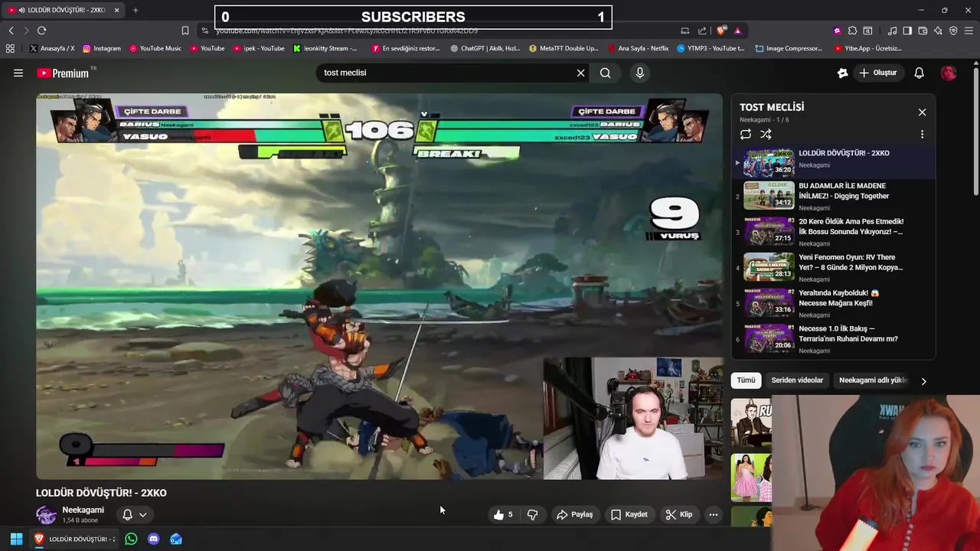
Task: Open a new browser tab
Action: 136,10
